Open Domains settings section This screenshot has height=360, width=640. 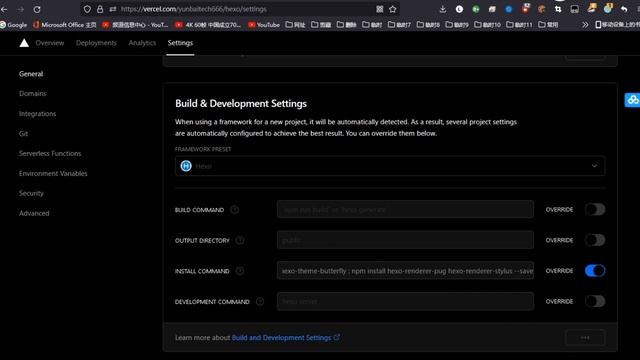click(x=33, y=93)
